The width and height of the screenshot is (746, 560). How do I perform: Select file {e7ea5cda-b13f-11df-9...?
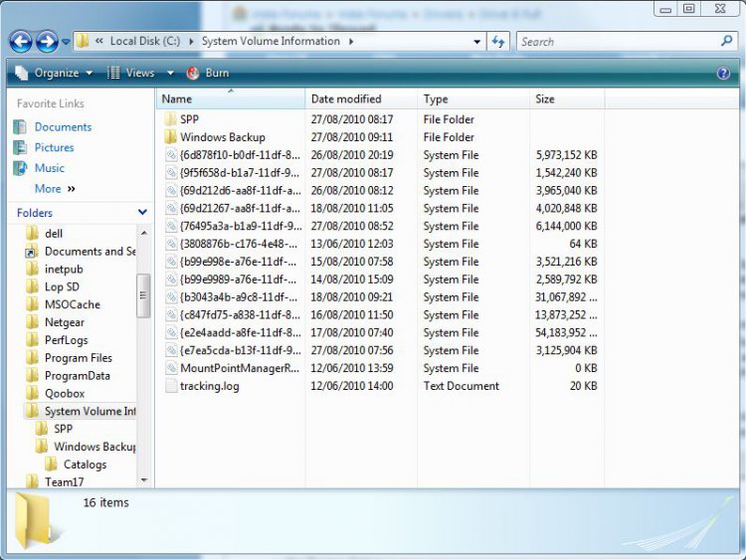(x=240, y=351)
